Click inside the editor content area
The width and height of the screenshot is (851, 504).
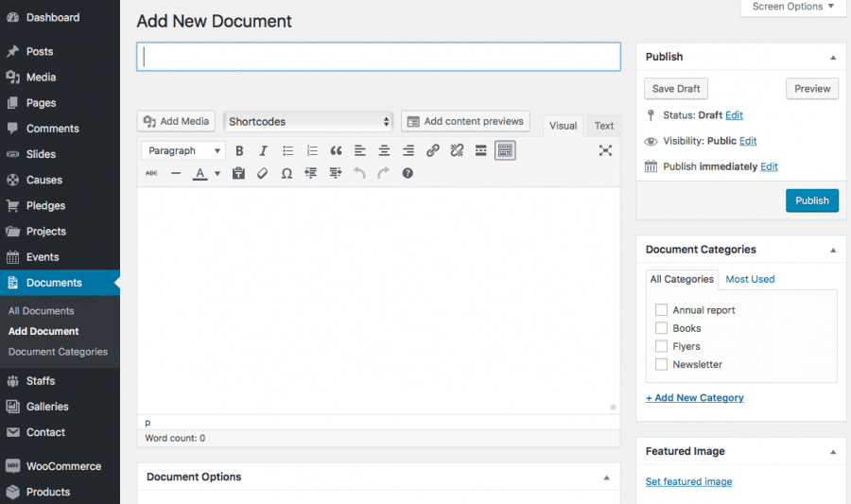[378, 301]
